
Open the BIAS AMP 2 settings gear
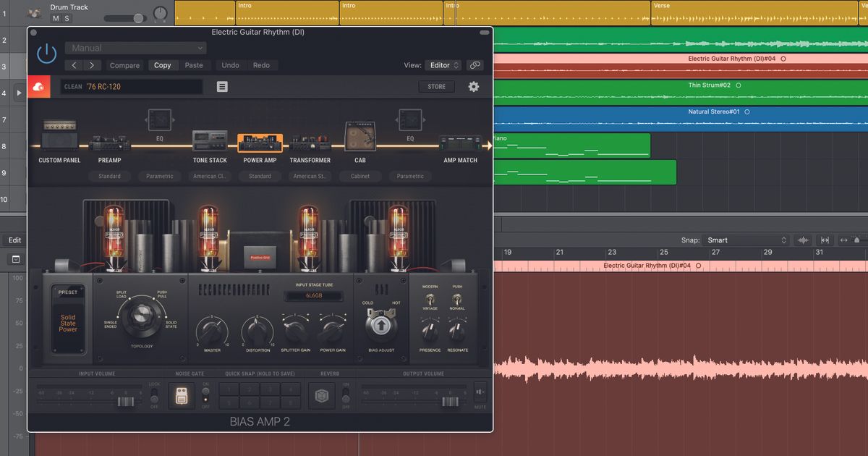[474, 86]
